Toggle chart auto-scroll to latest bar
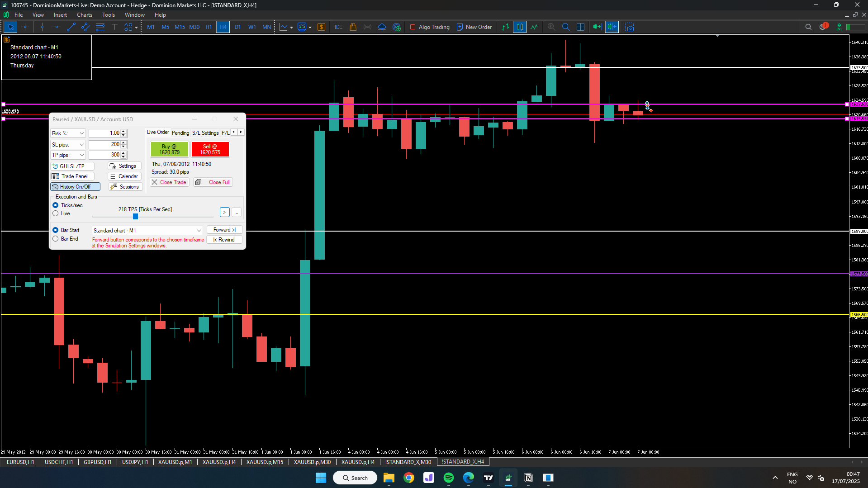Screen dimensions: 868x488 pyautogui.click(x=597, y=27)
